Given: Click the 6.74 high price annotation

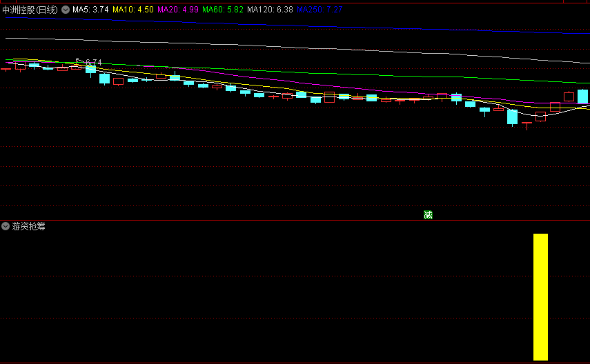Looking at the screenshot, I should [92, 63].
